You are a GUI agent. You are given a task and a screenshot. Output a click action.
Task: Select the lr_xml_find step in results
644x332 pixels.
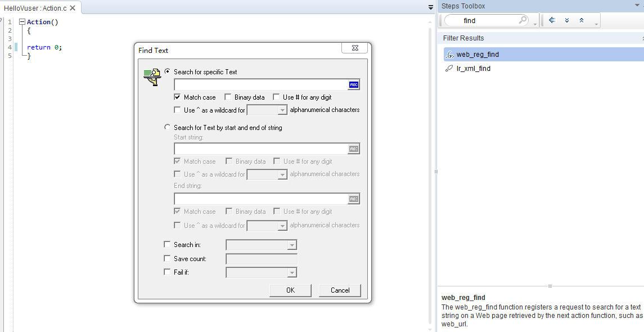(473, 69)
